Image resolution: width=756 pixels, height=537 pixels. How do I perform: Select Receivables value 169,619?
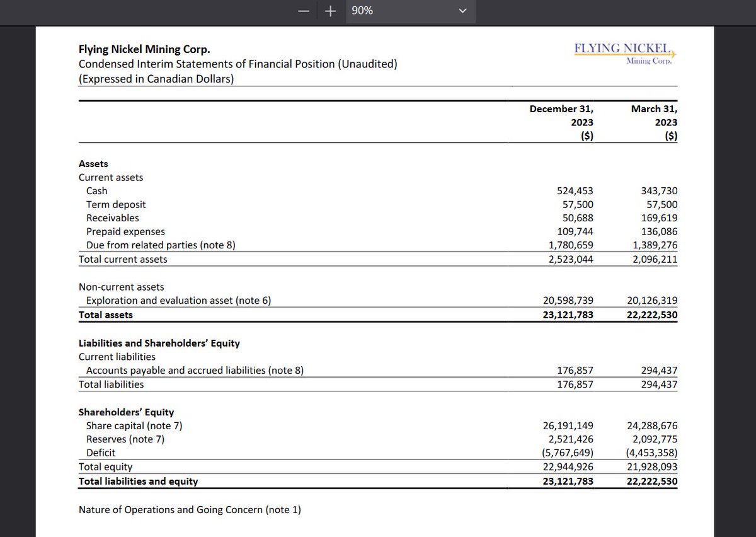click(660, 218)
